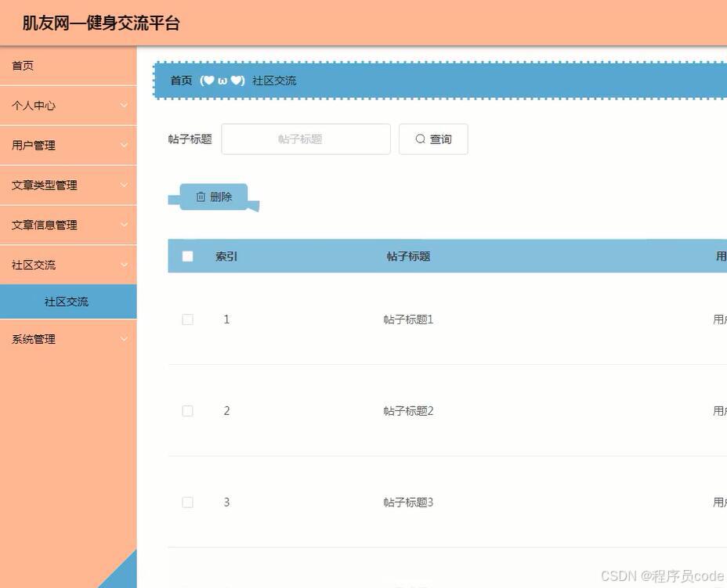Screen dimensions: 727x588
Task: Expand the 文章类型管理 menu chevron
Action: coord(124,186)
